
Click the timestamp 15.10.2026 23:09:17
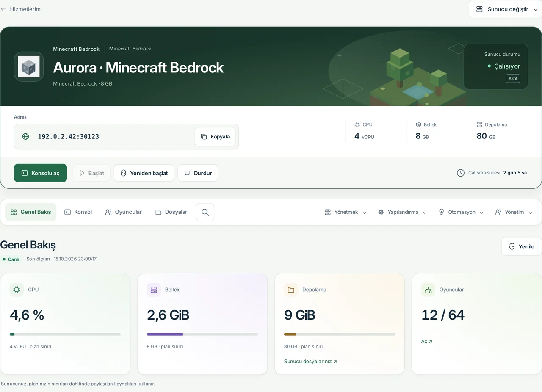(75, 259)
